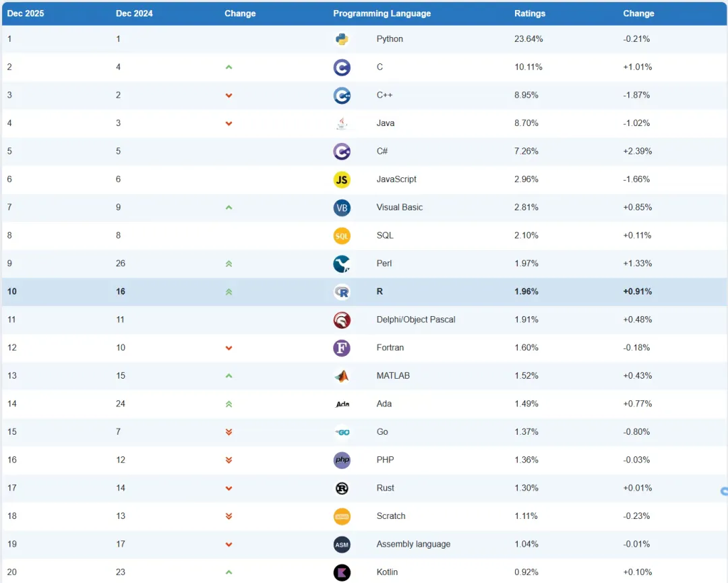The height and width of the screenshot is (583, 728).
Task: Click the PHP logo icon
Action: (x=342, y=460)
